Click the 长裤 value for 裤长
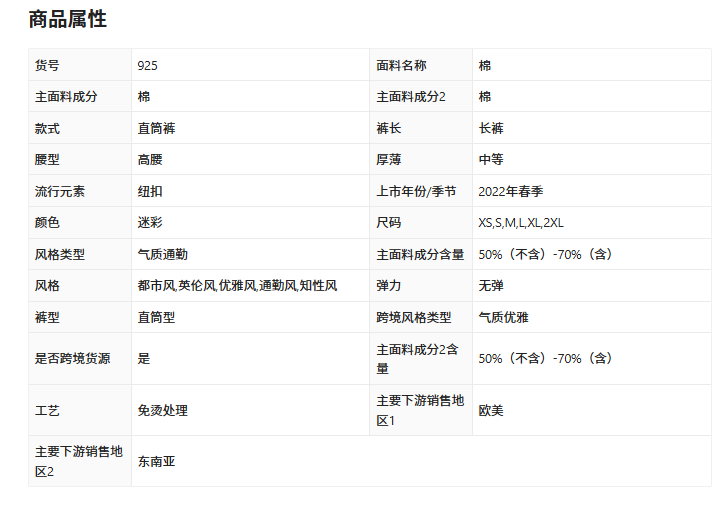The width and height of the screenshot is (715, 506). pyautogui.click(x=491, y=129)
